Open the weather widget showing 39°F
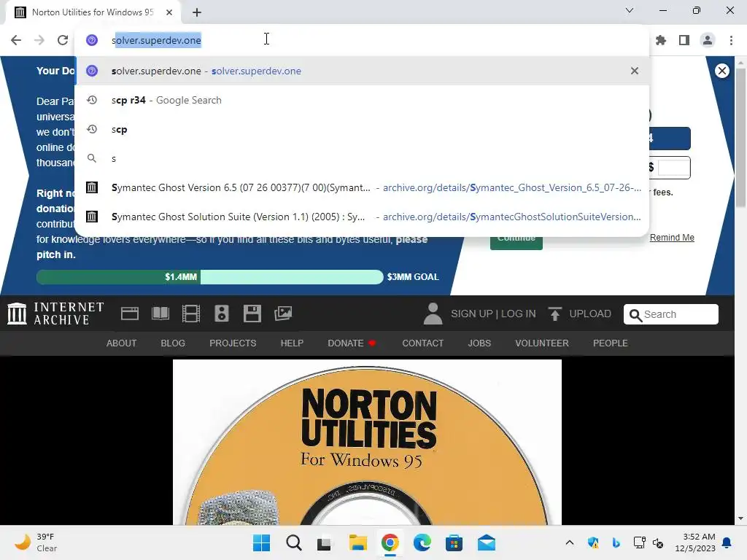The width and height of the screenshot is (747, 560). [36, 542]
